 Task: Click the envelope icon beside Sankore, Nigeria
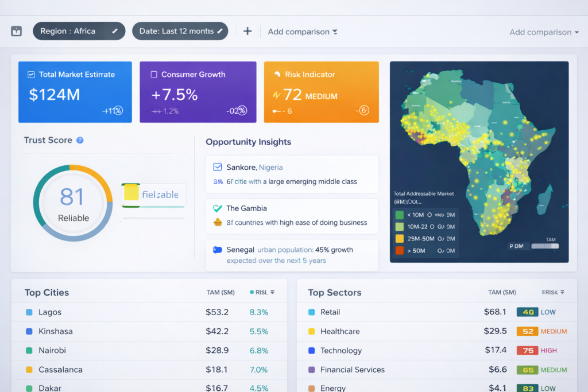218,167
